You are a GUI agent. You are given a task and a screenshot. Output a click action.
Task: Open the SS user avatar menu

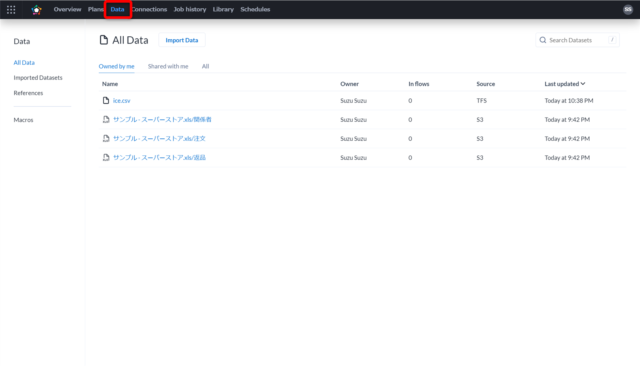(628, 9)
